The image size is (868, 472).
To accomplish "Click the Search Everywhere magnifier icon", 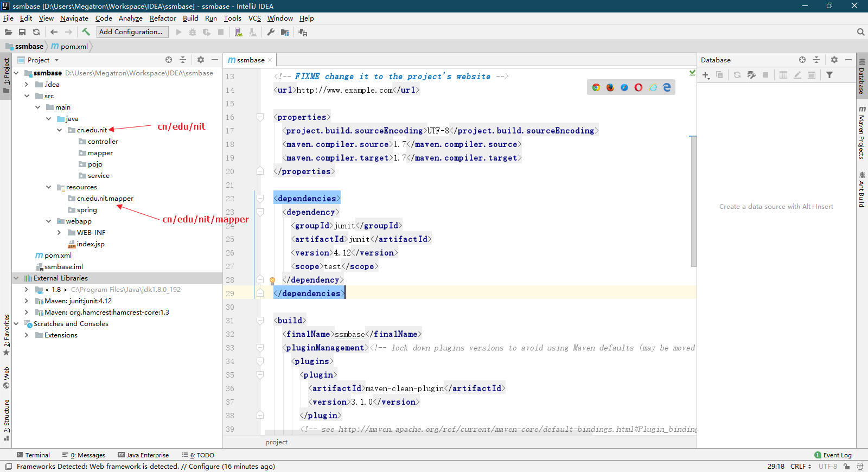I will coord(860,32).
